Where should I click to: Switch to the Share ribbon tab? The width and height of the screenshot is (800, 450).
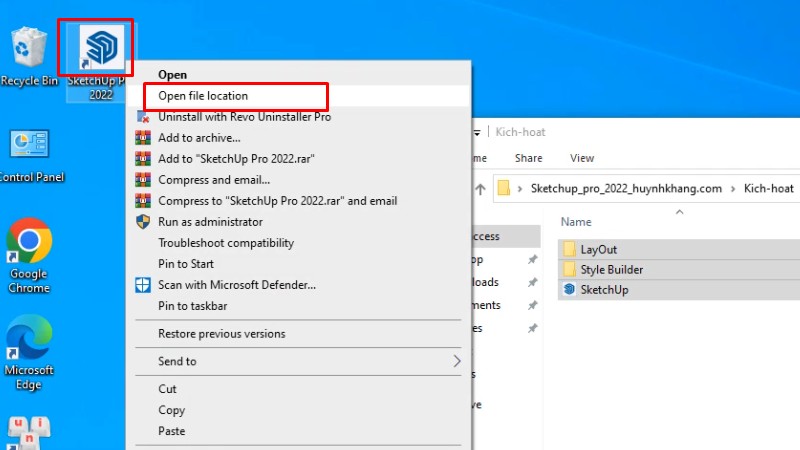point(528,158)
